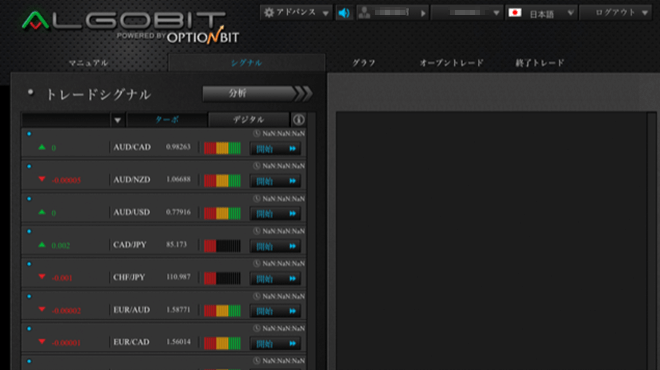
Task: Click the 分析 analysis button
Action: pos(257,93)
